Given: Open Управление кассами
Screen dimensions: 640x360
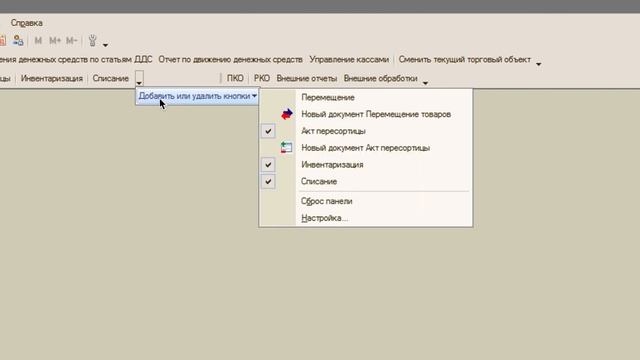Looking at the screenshot, I should pyautogui.click(x=349, y=60).
